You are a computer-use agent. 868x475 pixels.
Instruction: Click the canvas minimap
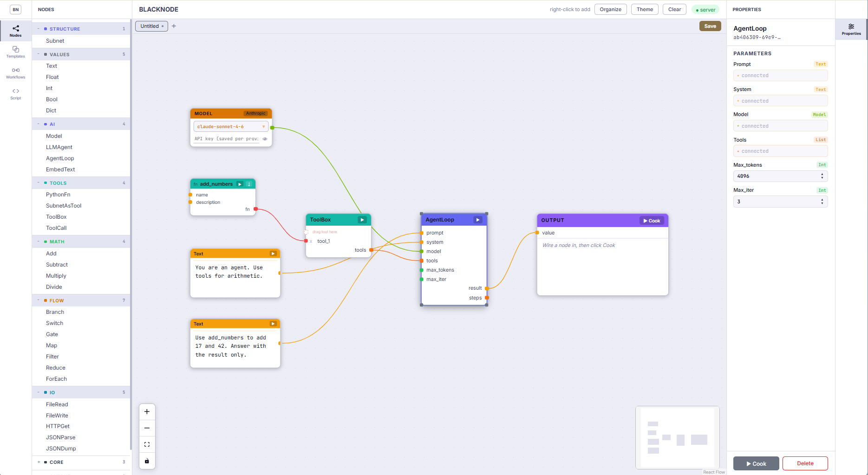click(677, 437)
